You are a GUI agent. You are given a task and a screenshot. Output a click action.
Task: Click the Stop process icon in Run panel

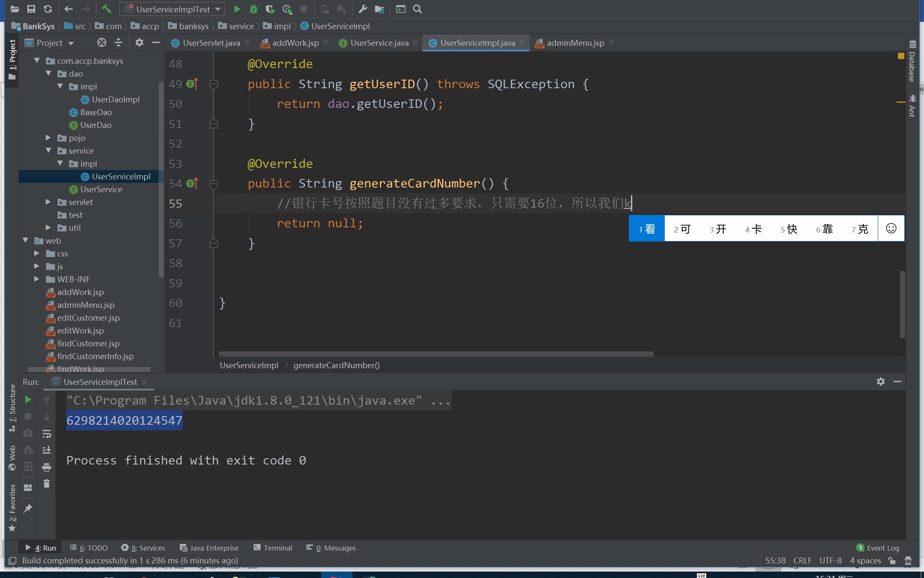point(28,416)
